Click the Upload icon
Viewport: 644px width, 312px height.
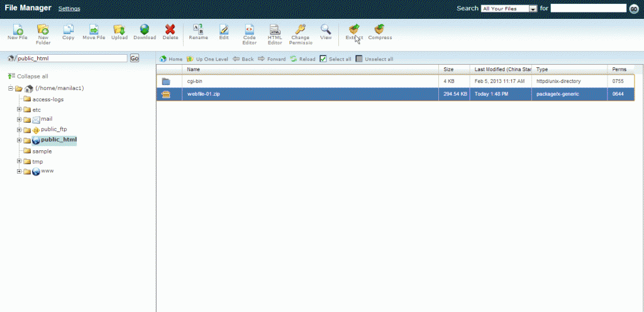[119, 30]
